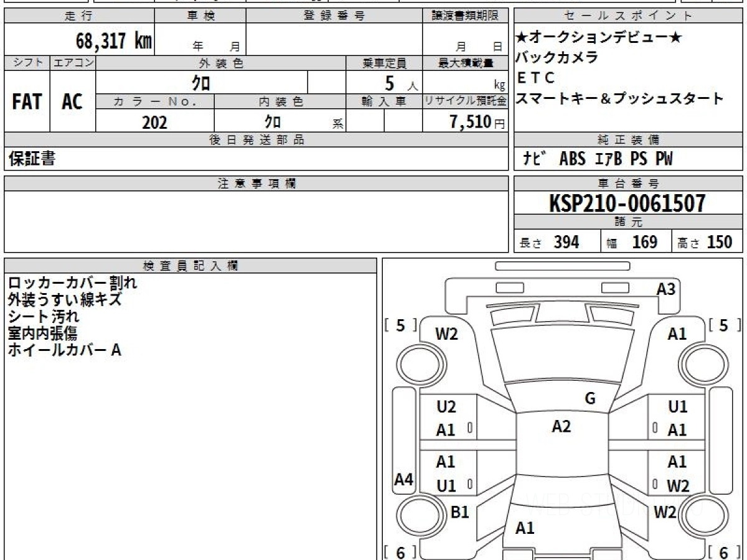Click the G mark on the windshield
Screen dimensions: 747x560
(590, 399)
